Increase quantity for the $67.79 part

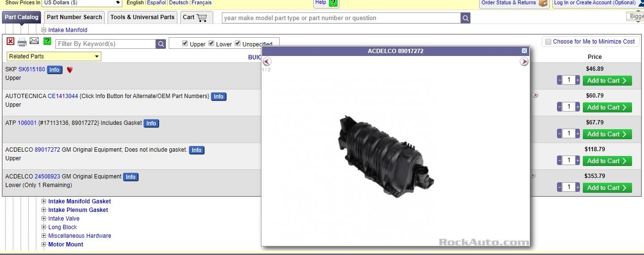click(578, 134)
